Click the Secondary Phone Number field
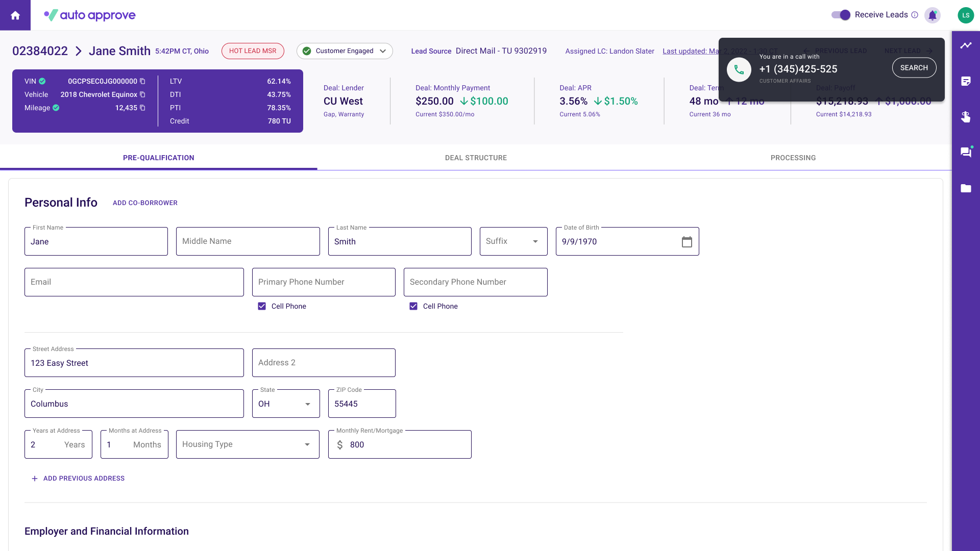 point(476,282)
